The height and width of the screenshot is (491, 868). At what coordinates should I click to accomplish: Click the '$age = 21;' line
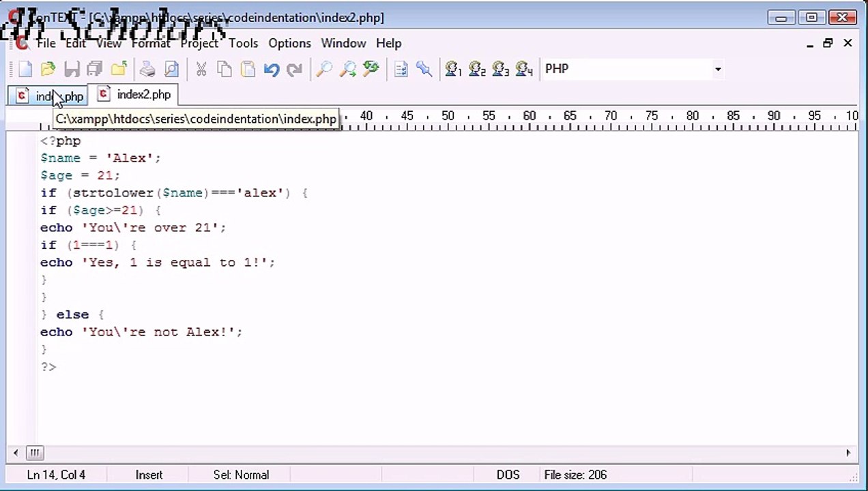coord(80,176)
